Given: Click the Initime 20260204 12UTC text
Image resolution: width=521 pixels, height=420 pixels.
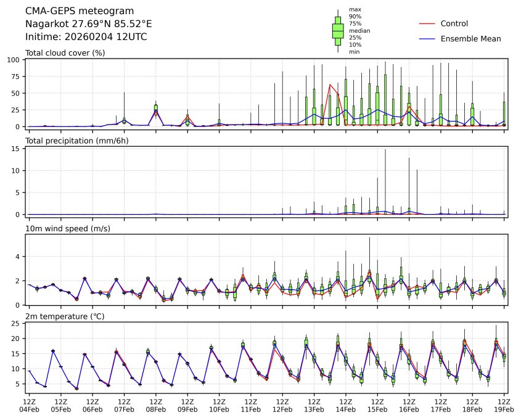Looking at the screenshot, I should (x=86, y=37).
